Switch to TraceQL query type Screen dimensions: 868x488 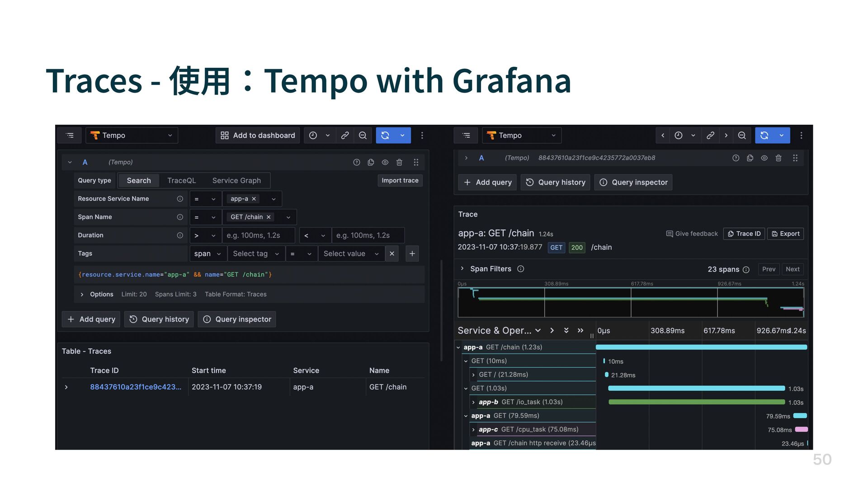click(182, 181)
